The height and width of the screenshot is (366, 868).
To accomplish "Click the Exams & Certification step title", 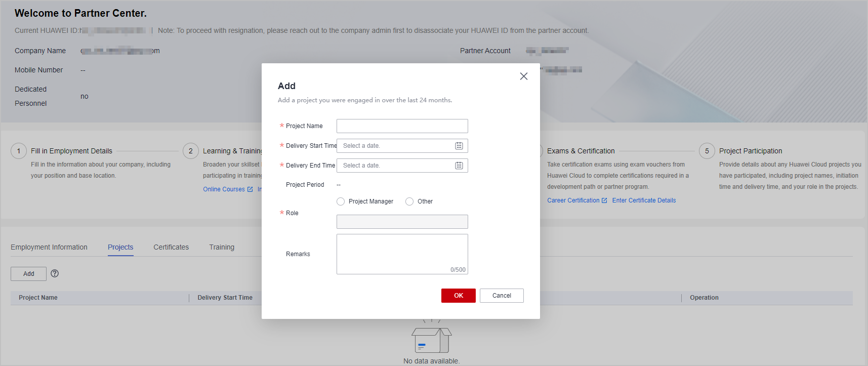I will [581, 151].
